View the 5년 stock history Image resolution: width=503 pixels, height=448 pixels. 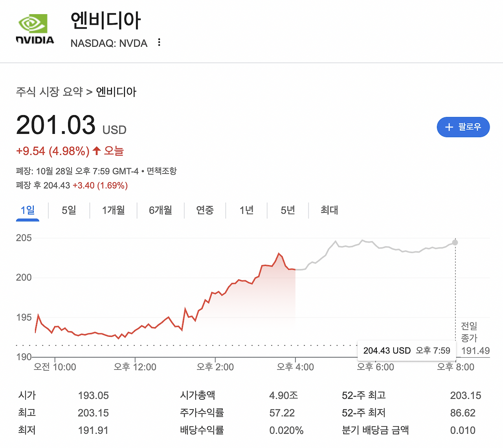pos(288,210)
